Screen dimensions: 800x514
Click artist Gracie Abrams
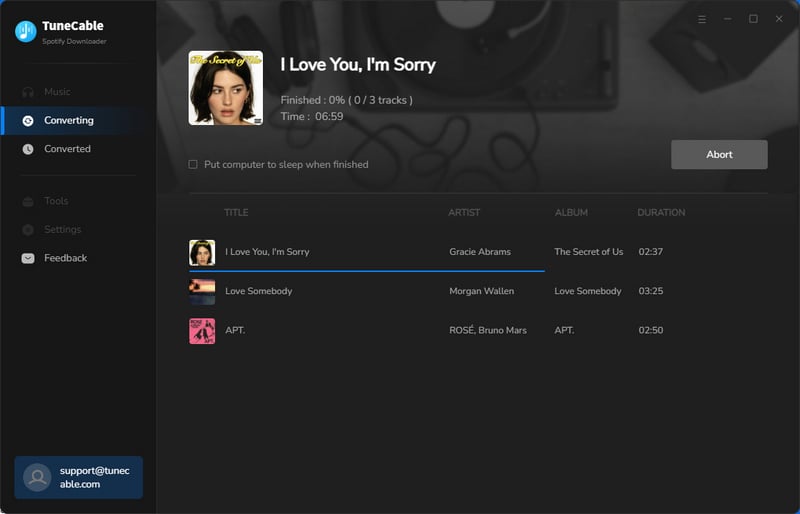click(x=480, y=252)
